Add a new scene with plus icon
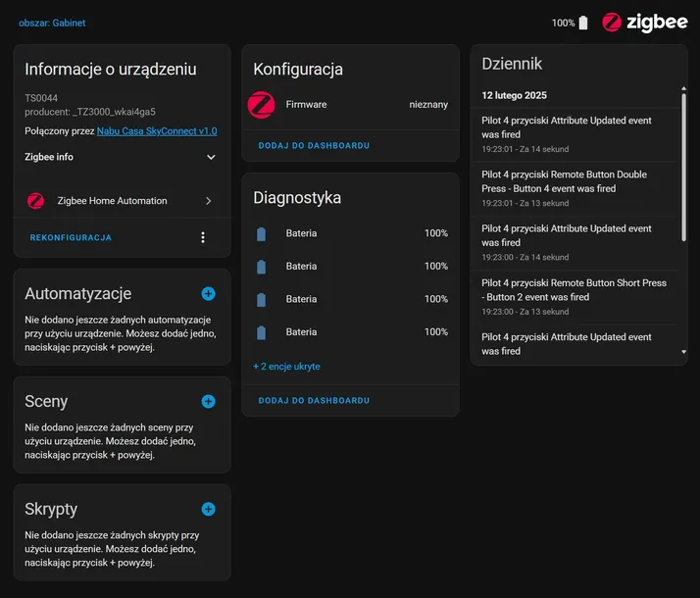Image resolution: width=700 pixels, height=598 pixels. [209, 401]
